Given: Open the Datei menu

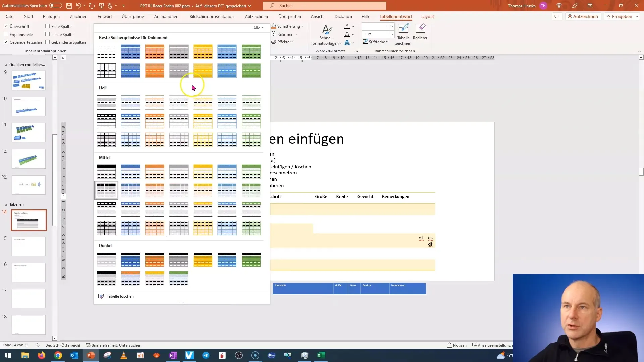Looking at the screenshot, I should pos(9,16).
